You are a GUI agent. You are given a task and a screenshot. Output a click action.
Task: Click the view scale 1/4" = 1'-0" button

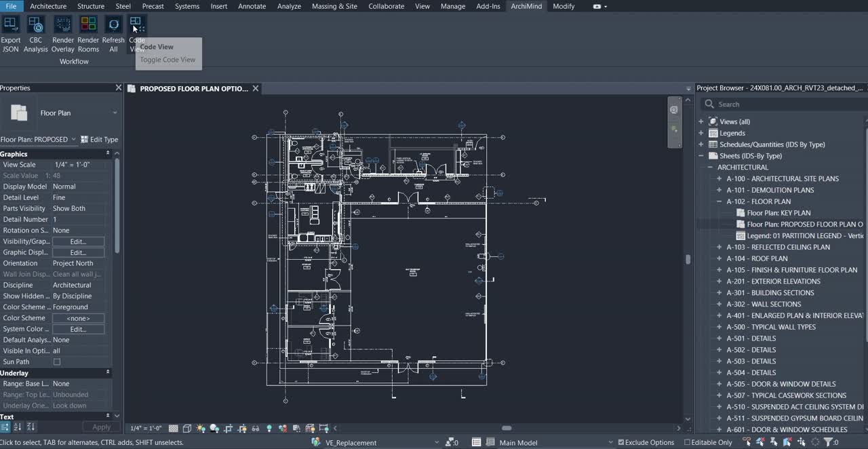tap(146, 428)
